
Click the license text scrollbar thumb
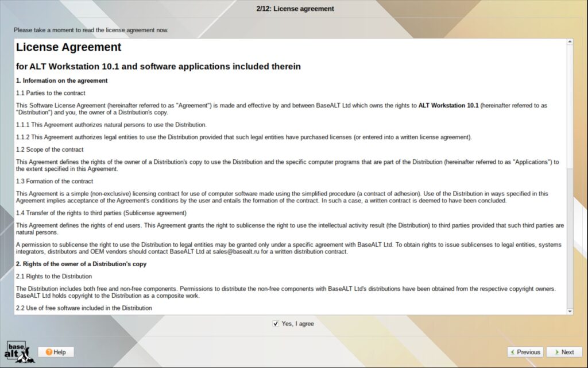pyautogui.click(x=570, y=107)
